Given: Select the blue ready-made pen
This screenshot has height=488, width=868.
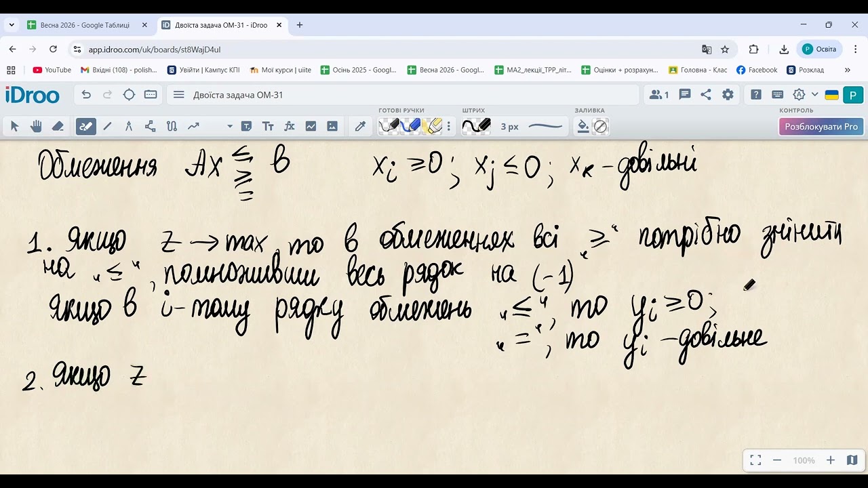Looking at the screenshot, I should 411,126.
